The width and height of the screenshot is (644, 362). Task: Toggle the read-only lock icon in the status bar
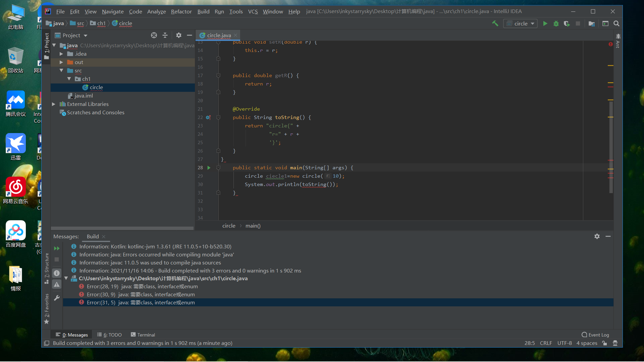coord(604,343)
